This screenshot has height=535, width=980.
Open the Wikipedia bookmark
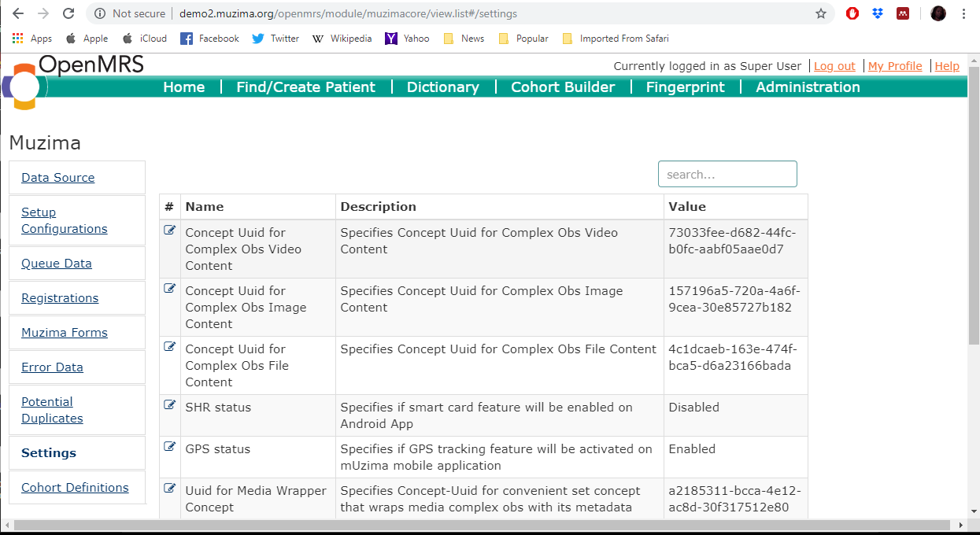[342, 39]
